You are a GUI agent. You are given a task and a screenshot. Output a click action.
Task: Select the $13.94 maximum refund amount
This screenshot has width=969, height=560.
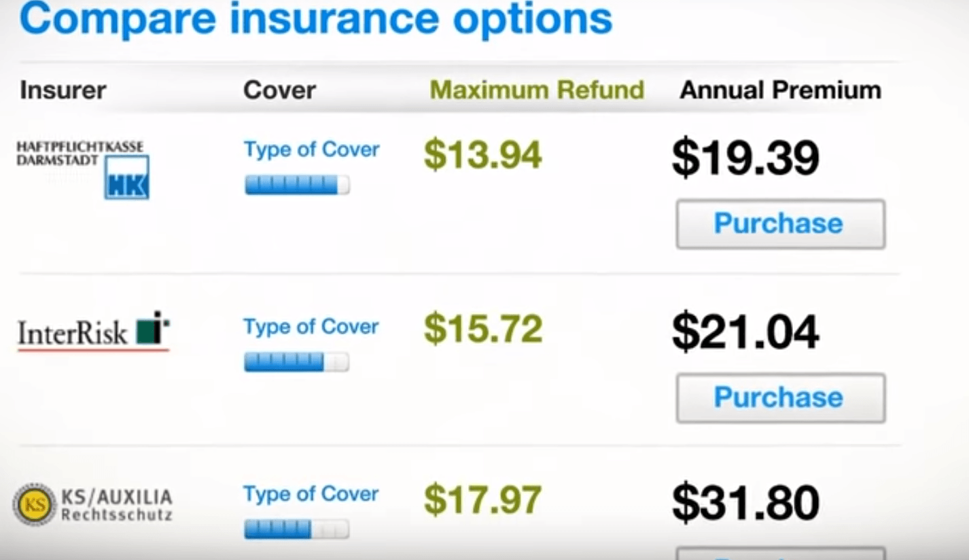482,154
